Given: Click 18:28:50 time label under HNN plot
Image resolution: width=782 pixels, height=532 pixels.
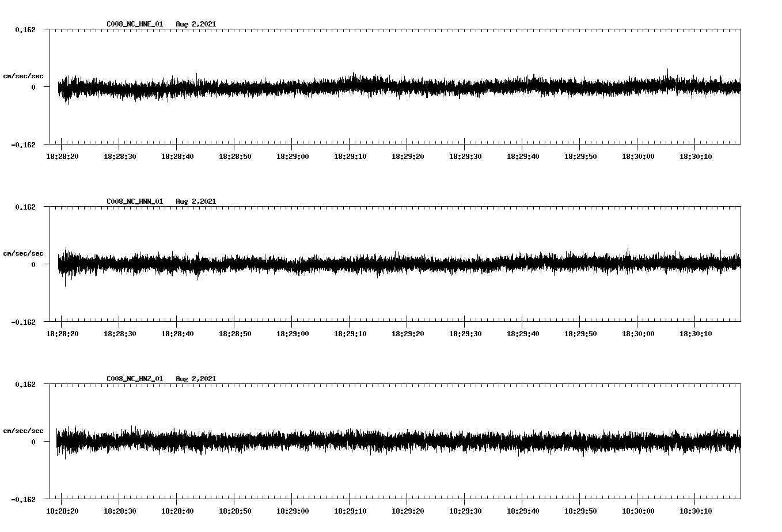Looking at the screenshot, I should [235, 334].
